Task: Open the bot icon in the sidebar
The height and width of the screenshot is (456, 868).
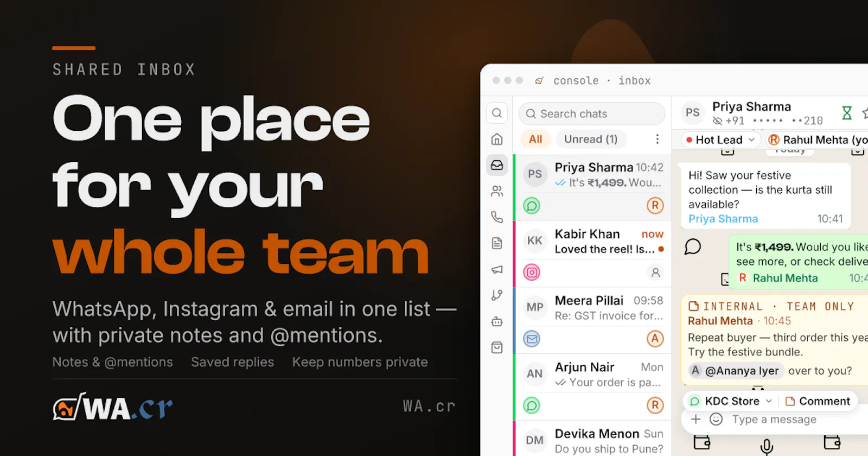Action: point(497,321)
